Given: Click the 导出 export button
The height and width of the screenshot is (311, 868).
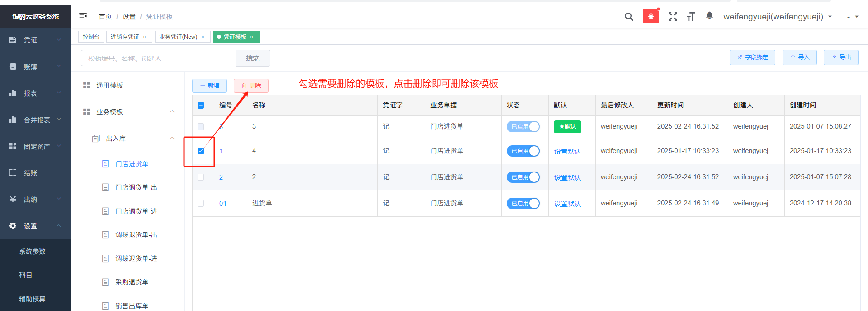Looking at the screenshot, I should 841,57.
